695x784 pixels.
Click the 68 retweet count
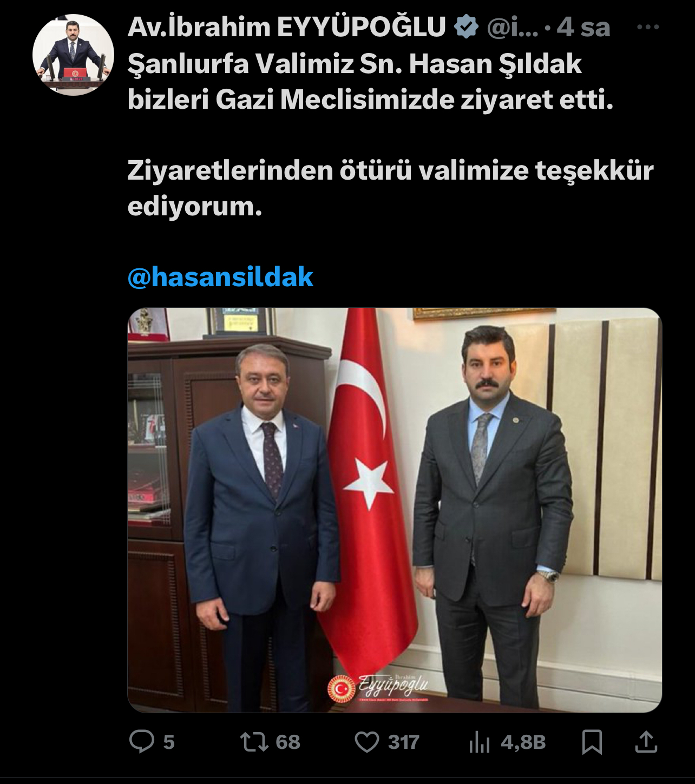coord(288,742)
